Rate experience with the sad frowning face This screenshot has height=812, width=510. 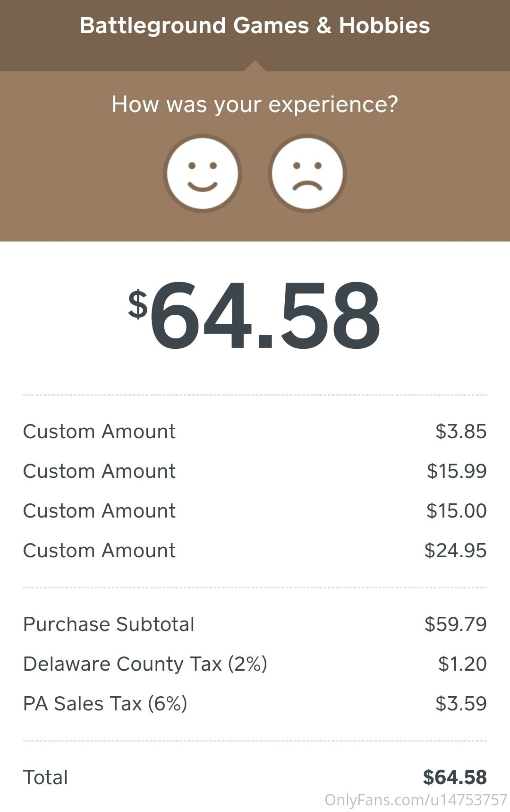[307, 173]
